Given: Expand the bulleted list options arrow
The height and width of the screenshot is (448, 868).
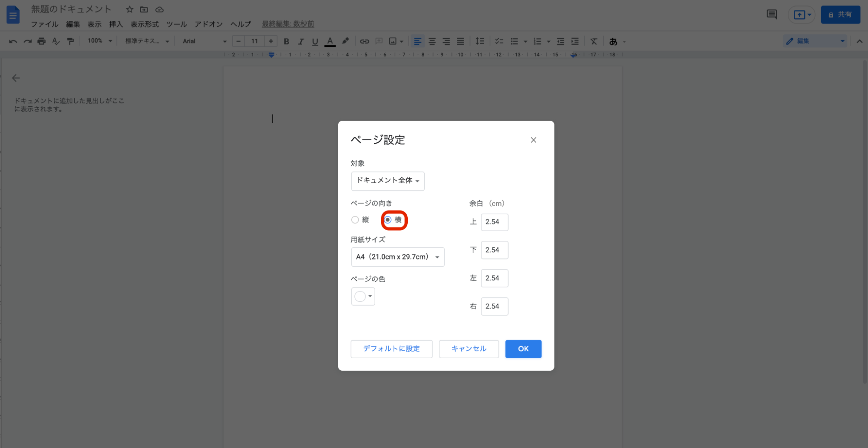Looking at the screenshot, I should 525,42.
